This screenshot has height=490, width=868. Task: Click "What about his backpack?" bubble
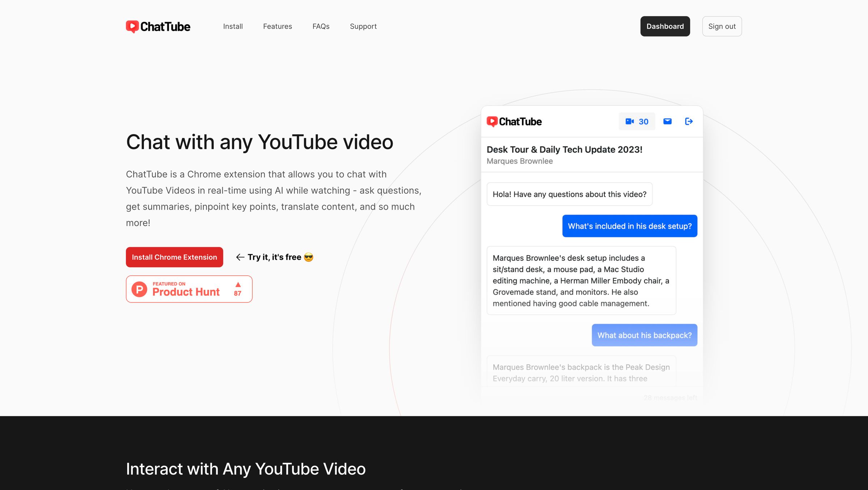pos(644,335)
